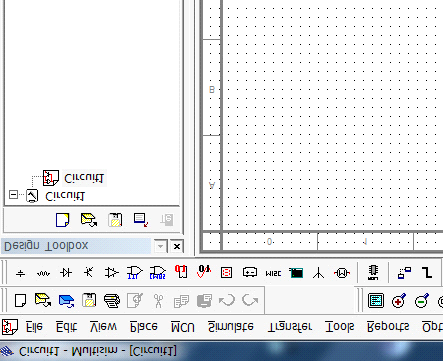
Task: Open a file from the standard toolbar
Action: [x=43, y=301]
